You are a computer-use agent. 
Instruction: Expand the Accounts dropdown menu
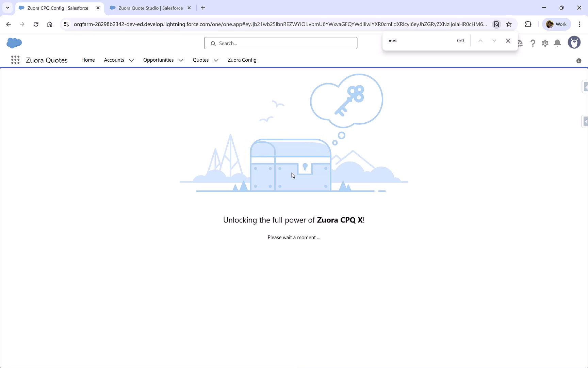tap(131, 60)
